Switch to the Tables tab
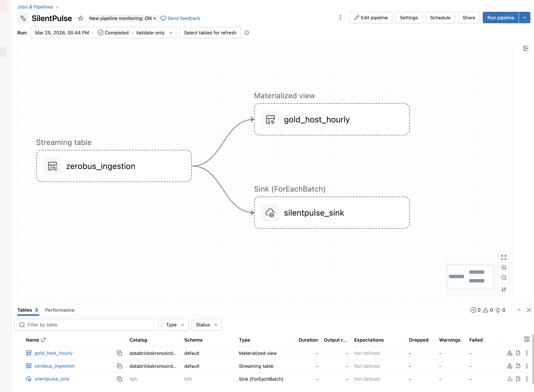The width and height of the screenshot is (534, 392). 28,310
